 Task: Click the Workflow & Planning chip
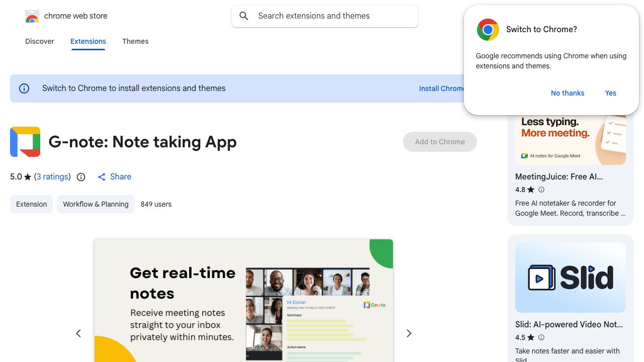coord(96,204)
